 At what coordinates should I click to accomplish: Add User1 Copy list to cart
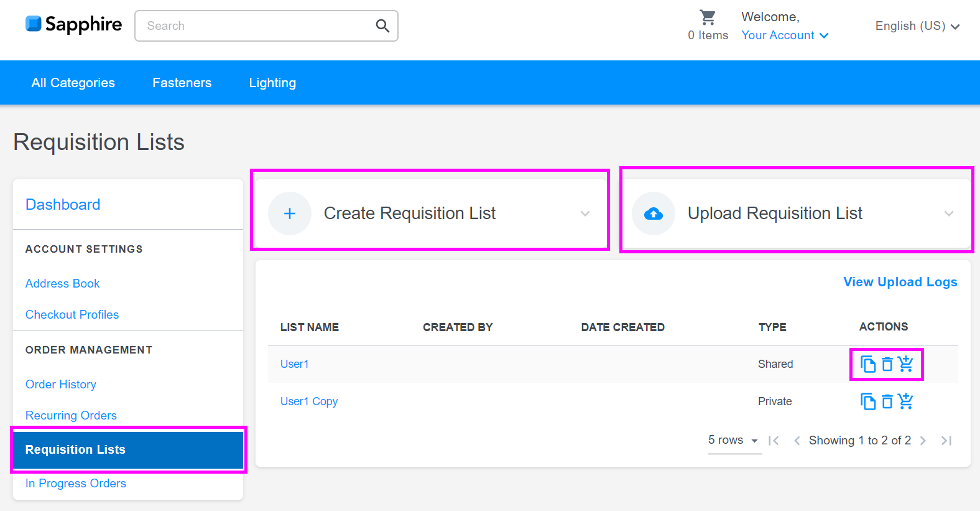pyautogui.click(x=906, y=401)
